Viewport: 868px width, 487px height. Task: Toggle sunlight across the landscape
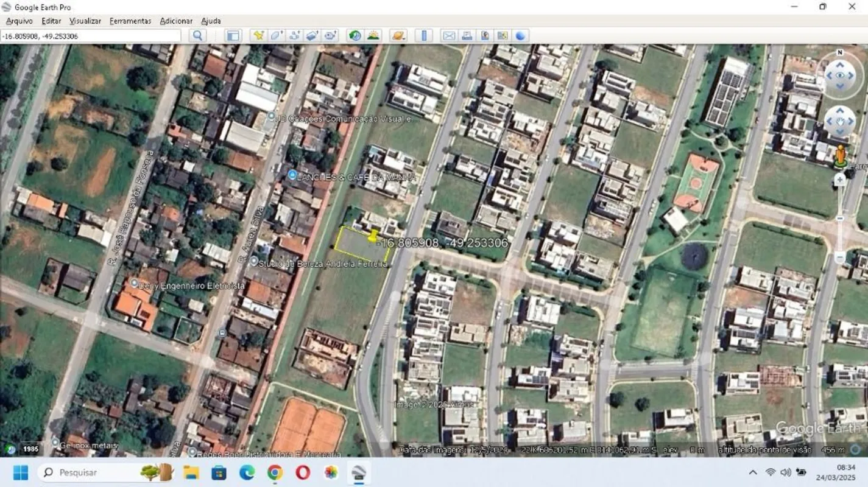coord(373,36)
